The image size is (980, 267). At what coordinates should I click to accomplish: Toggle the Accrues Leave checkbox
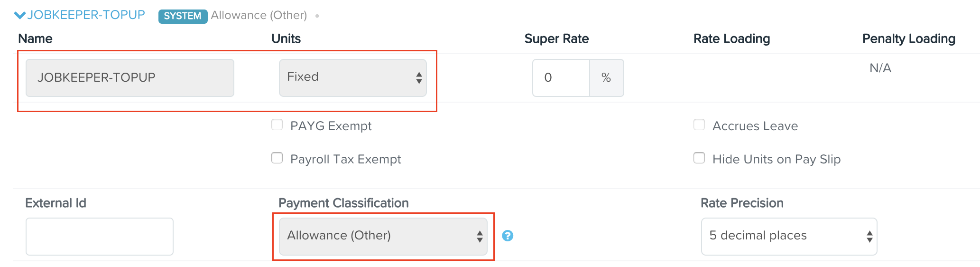(699, 125)
